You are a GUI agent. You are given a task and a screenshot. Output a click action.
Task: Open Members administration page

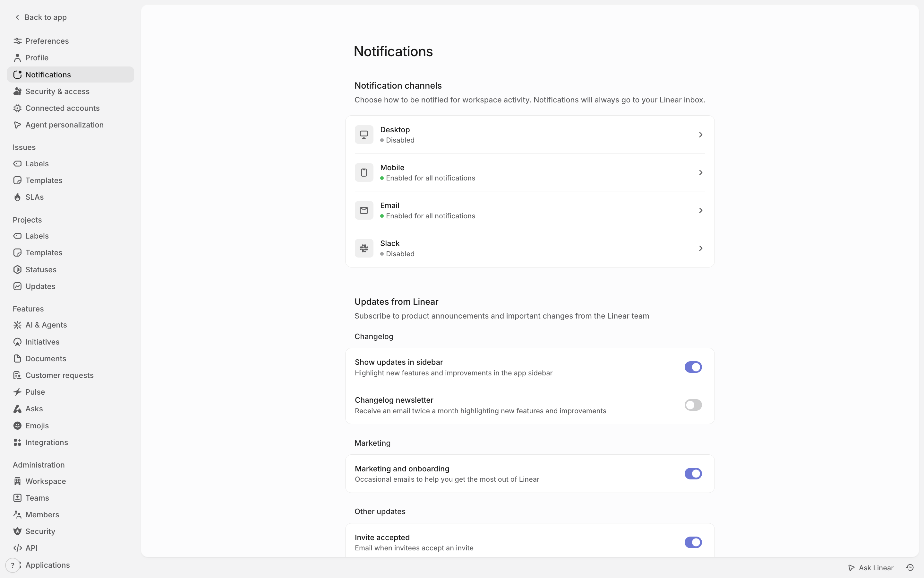(71, 514)
